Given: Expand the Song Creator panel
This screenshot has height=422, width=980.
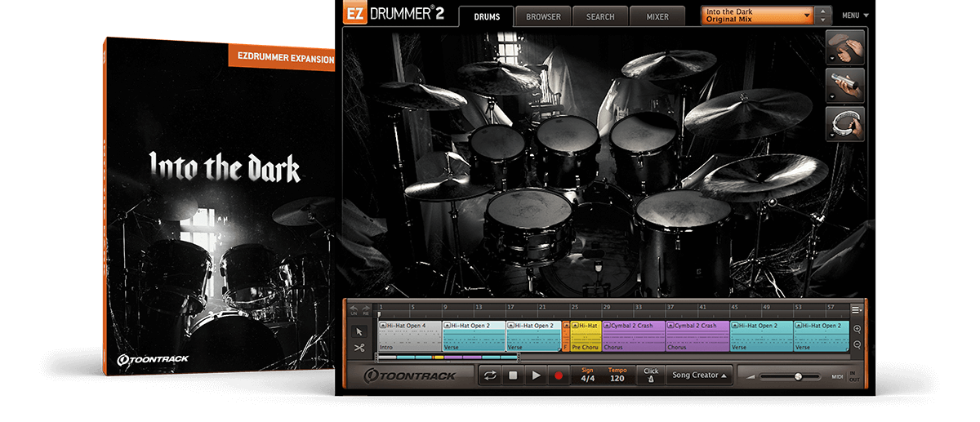Looking at the screenshot, I should 698,375.
